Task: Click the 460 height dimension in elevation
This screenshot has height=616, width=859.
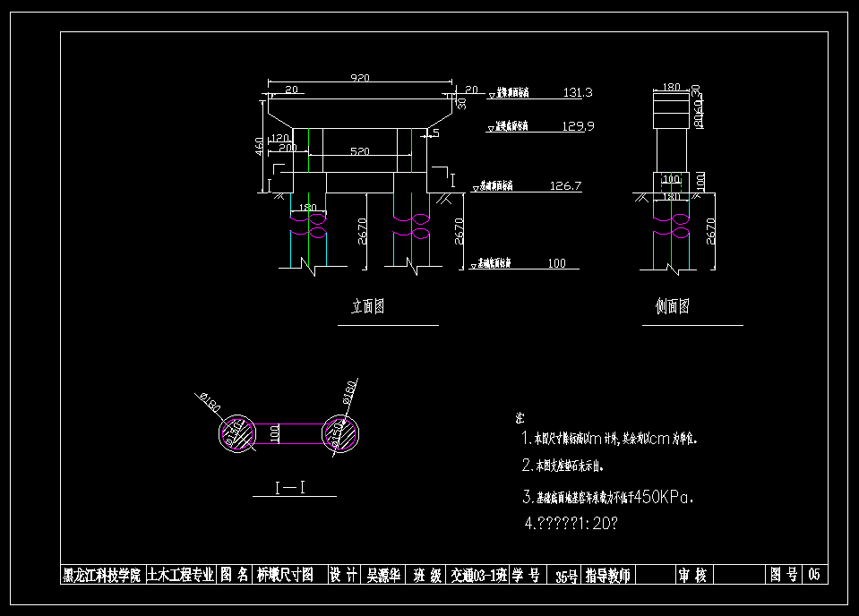Action: tap(259, 145)
